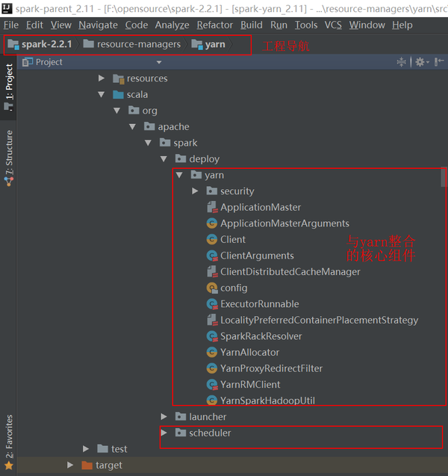
Task: Open the VCS menu
Action: tap(333, 25)
